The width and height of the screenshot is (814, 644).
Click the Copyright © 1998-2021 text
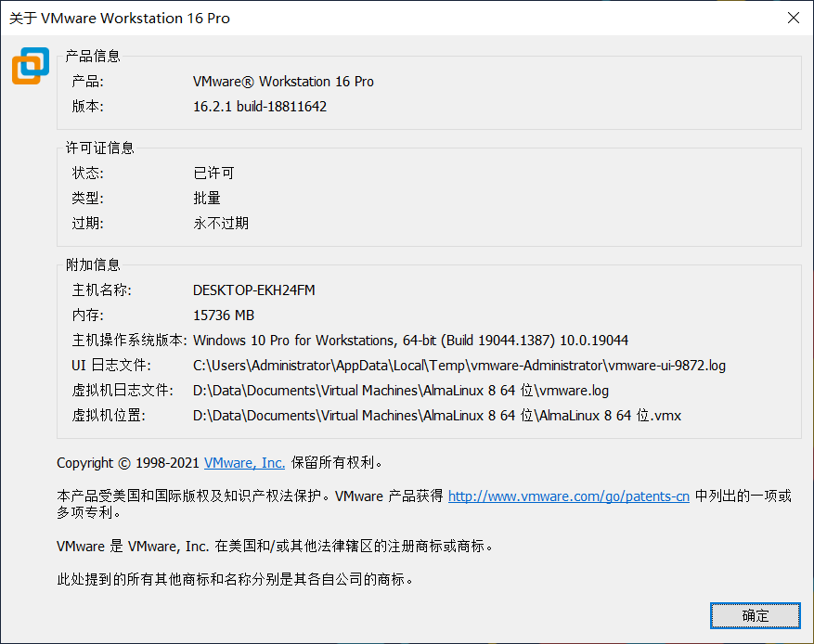pos(128,462)
